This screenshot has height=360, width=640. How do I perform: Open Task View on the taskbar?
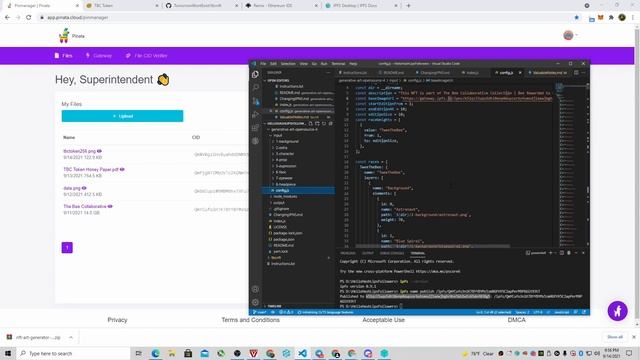[x=138, y=353]
